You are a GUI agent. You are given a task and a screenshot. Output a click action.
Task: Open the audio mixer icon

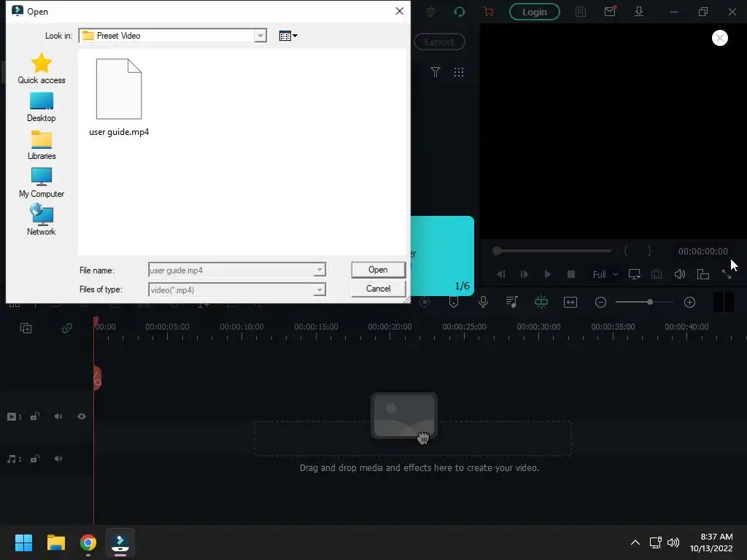(x=511, y=302)
